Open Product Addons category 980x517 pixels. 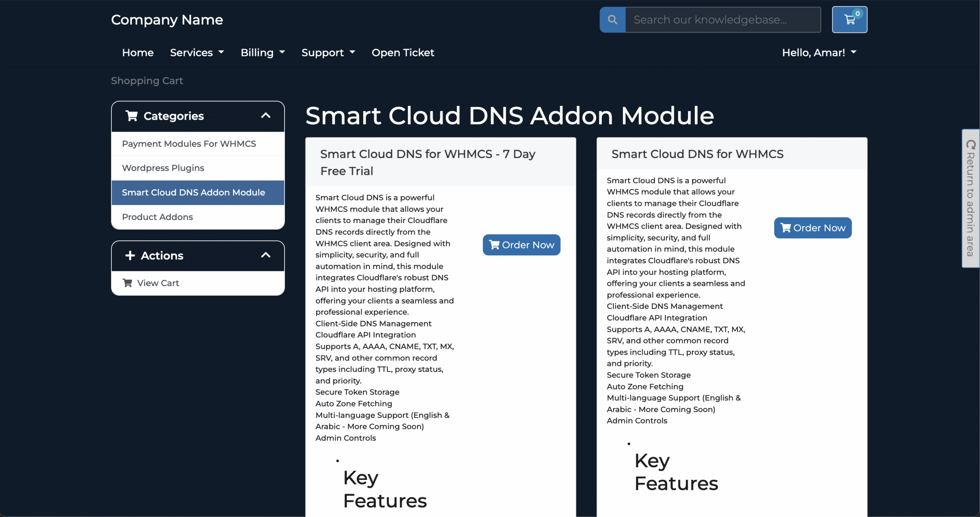pyautogui.click(x=157, y=217)
